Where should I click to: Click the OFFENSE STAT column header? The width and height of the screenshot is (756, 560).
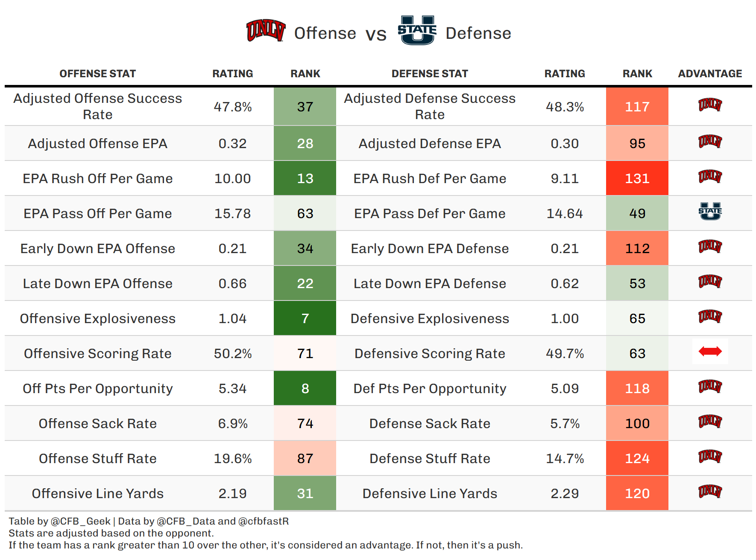click(97, 74)
